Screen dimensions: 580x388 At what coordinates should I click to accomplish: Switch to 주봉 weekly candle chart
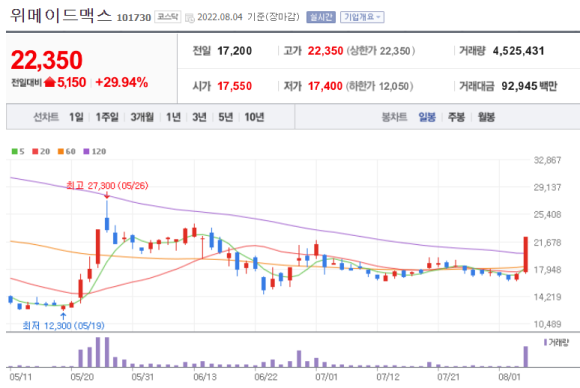pos(456,117)
